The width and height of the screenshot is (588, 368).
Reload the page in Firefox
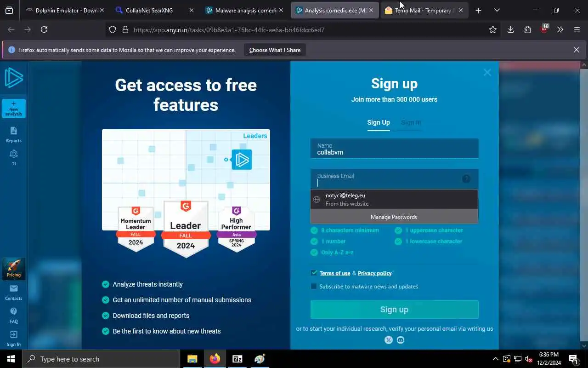pyautogui.click(x=44, y=29)
